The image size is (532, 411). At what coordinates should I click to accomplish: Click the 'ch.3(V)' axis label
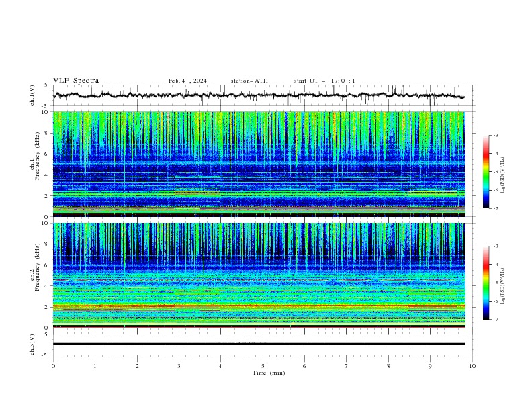(x=32, y=345)
